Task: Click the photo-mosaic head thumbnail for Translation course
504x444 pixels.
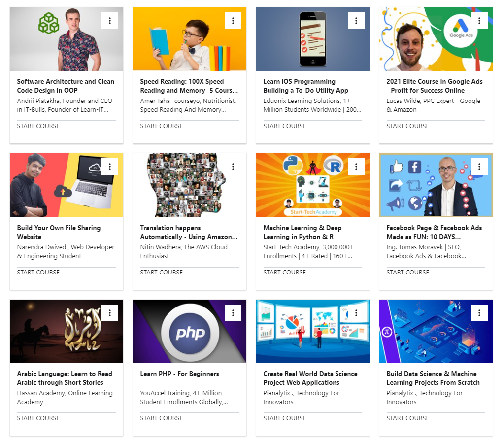Action: (x=190, y=185)
